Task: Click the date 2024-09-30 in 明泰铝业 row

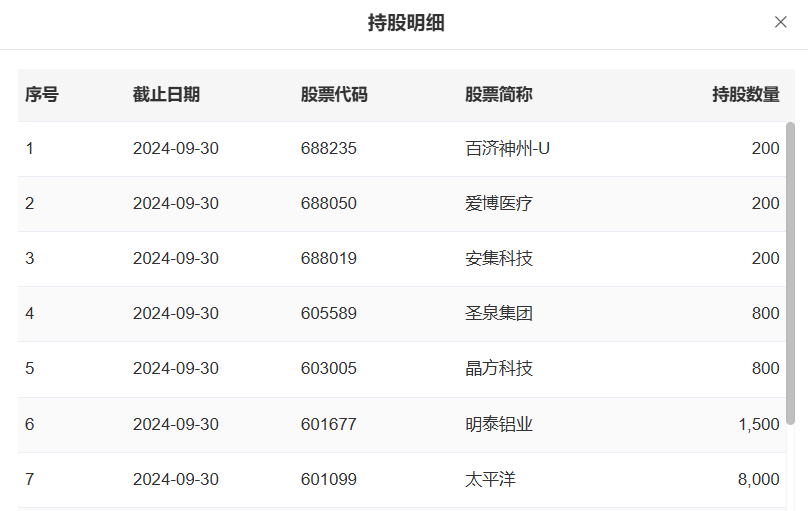Action: click(x=176, y=424)
